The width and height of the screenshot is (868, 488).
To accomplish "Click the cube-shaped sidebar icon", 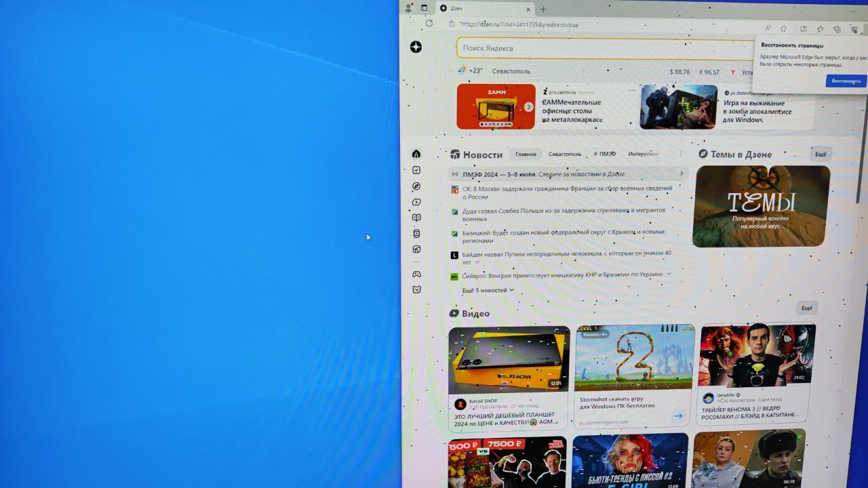I will (x=416, y=249).
